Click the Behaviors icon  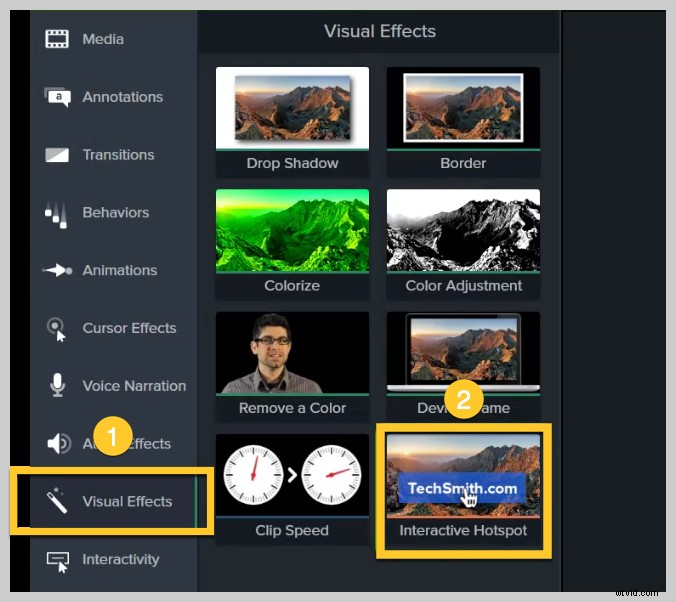[56, 214]
